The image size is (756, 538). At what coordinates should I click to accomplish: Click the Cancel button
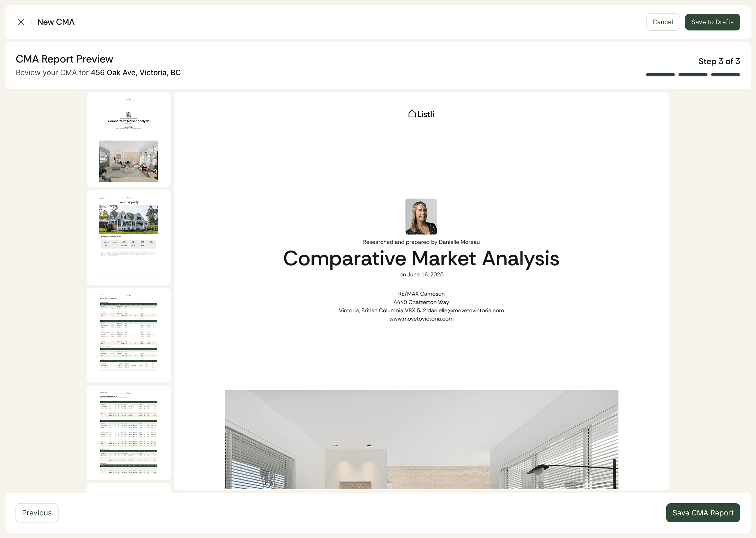coord(663,22)
